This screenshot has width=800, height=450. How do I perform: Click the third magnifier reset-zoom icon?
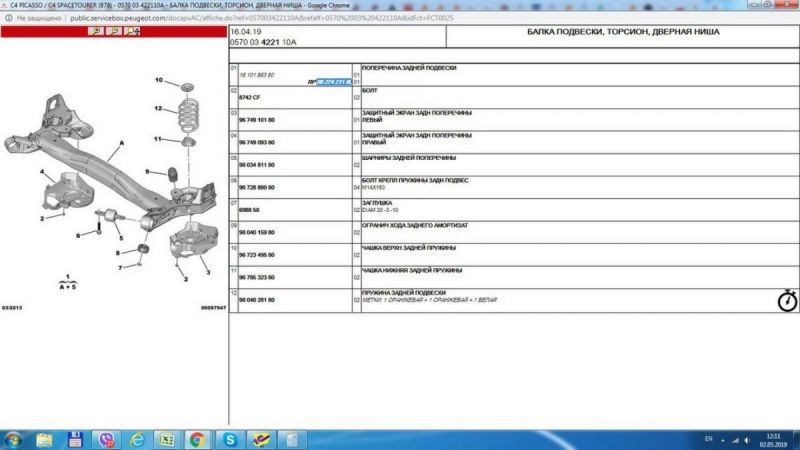click(133, 31)
